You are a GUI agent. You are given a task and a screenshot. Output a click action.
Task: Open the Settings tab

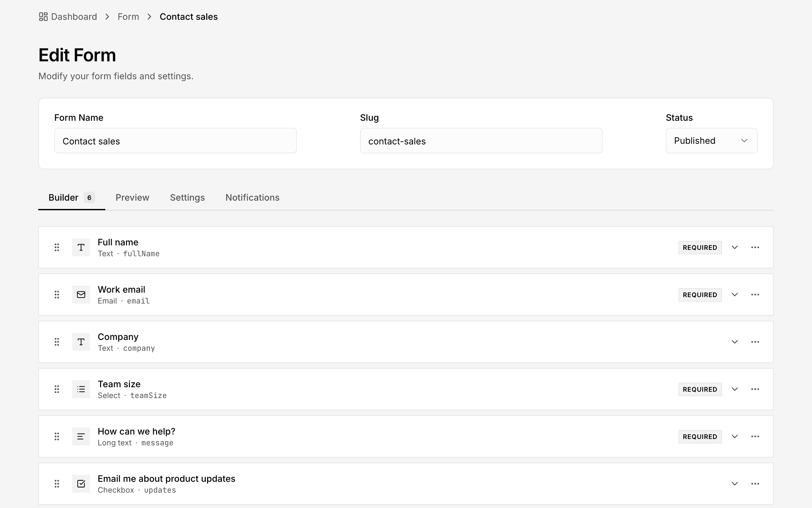point(187,197)
